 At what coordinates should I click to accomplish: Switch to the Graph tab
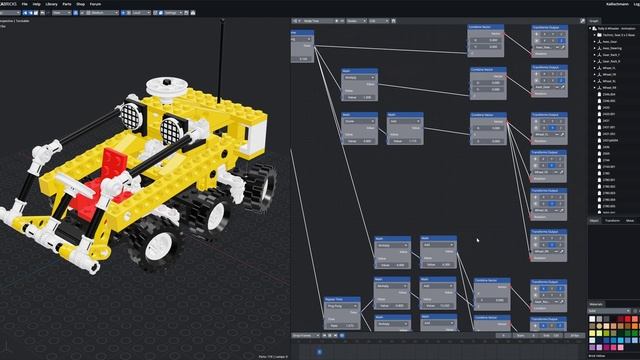pos(594,21)
